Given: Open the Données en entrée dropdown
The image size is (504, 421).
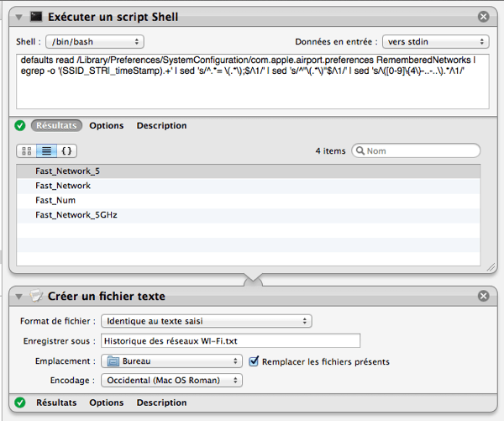Looking at the screenshot, I should pyautogui.click(x=434, y=41).
